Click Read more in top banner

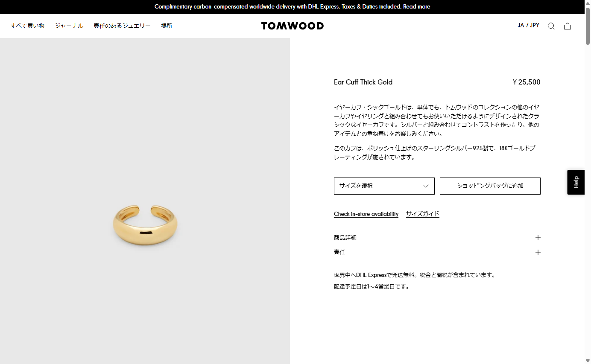click(416, 7)
